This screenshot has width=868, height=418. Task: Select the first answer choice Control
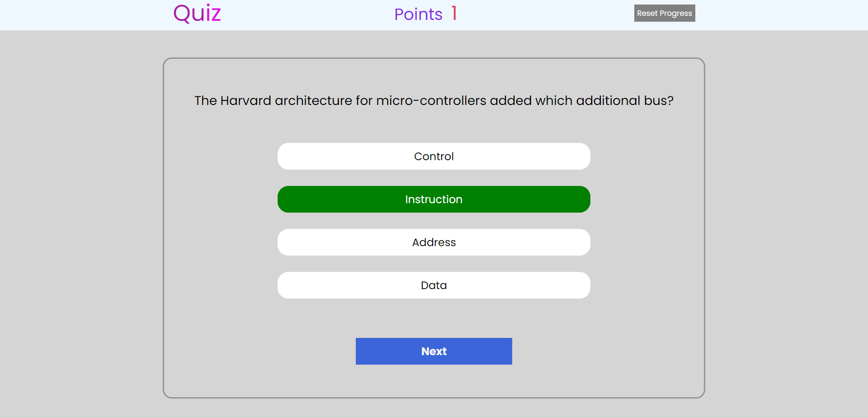click(434, 156)
